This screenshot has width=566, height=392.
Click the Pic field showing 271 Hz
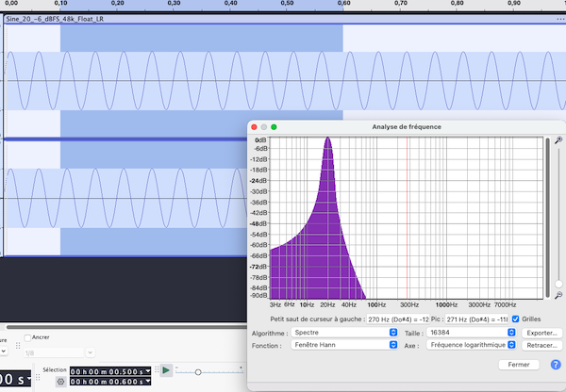coord(476,319)
